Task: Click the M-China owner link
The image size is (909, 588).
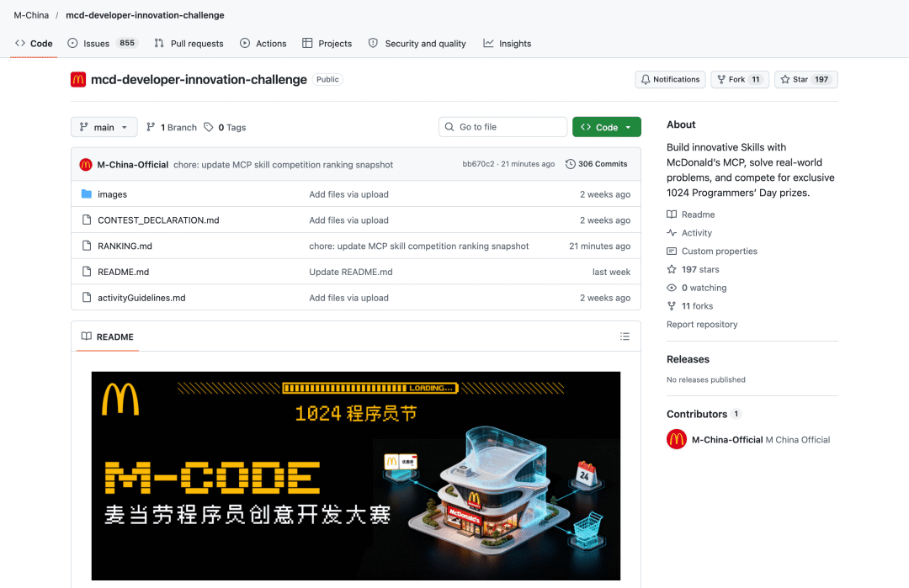Action: coord(31,15)
